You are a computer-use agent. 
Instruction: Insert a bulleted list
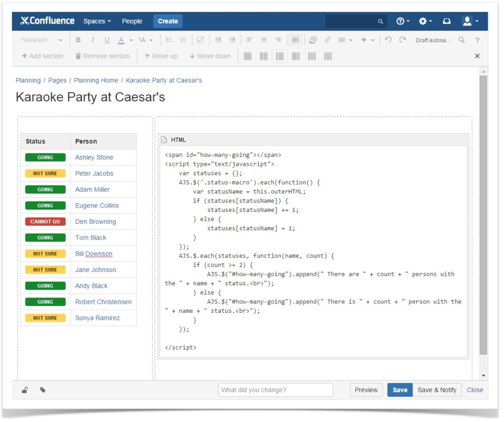coord(168,40)
